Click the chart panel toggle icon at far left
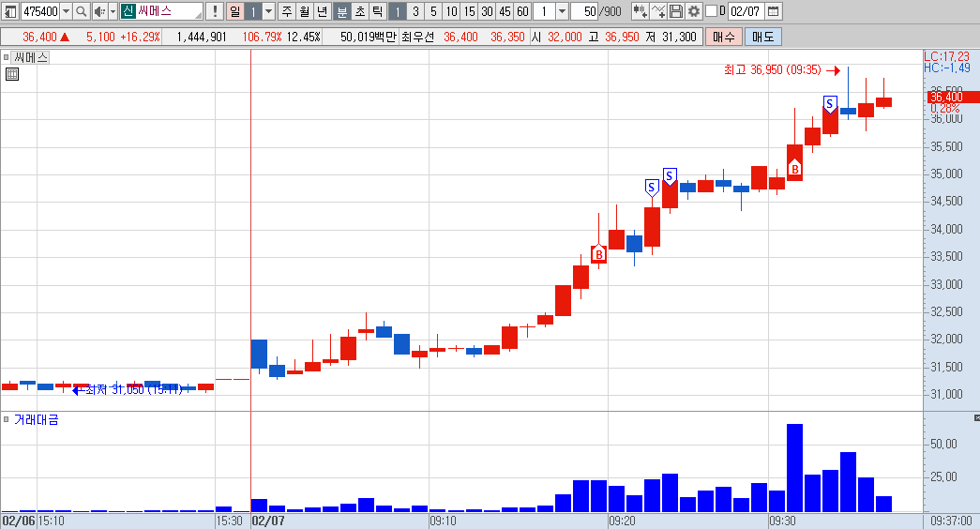The width and height of the screenshot is (980, 529). 10,11
